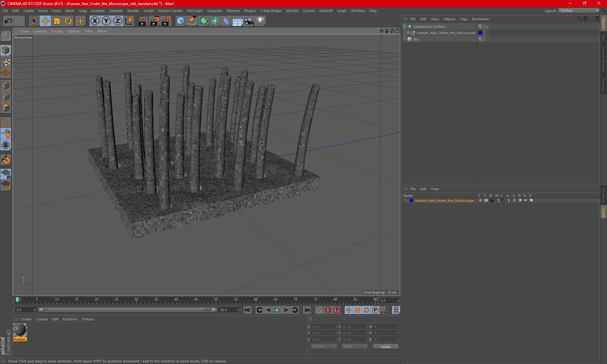Open the Simulate menu
Image resolution: width=607 pixels, height=364 pixels.
[116, 11]
